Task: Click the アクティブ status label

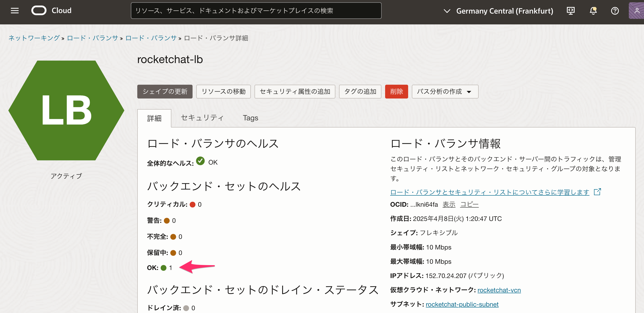Action: (x=66, y=176)
